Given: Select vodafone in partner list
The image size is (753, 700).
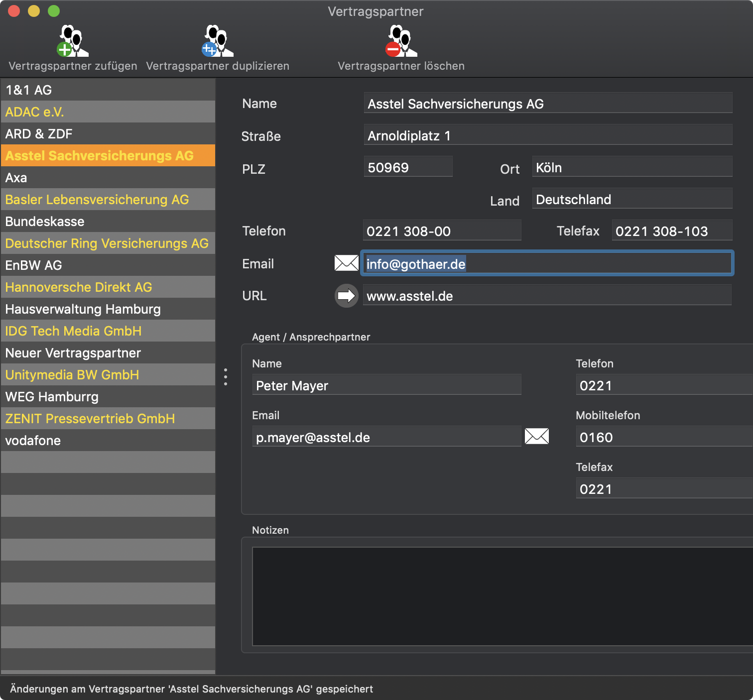Looking at the screenshot, I should click(x=108, y=440).
